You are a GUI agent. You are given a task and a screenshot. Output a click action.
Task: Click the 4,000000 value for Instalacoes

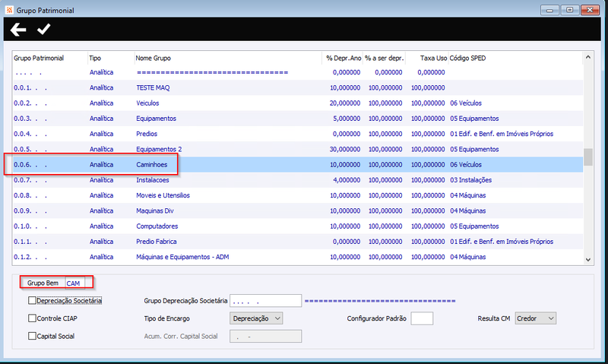347,180
